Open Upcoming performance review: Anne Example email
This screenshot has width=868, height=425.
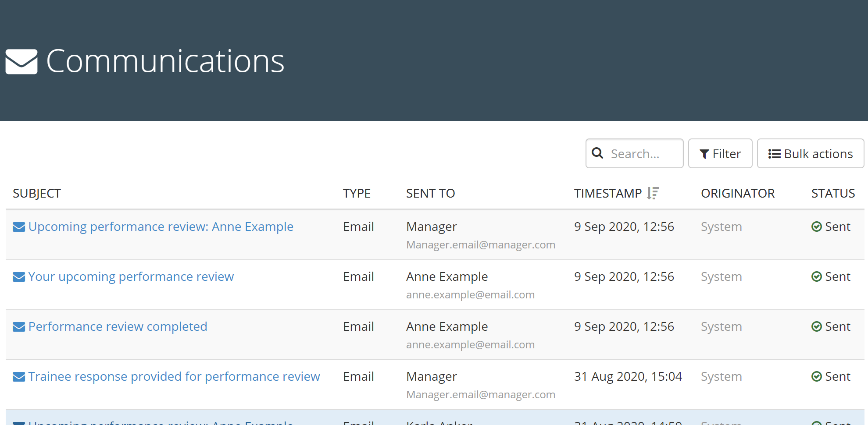pos(161,227)
